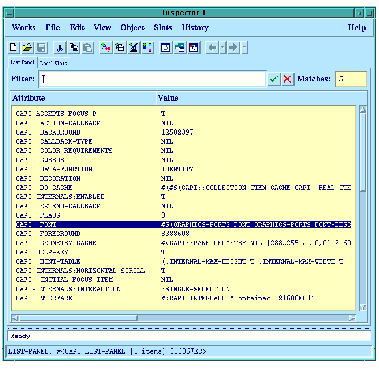The height and width of the screenshot is (369, 379).
Task: Open the Slots menu
Action: 163,27
